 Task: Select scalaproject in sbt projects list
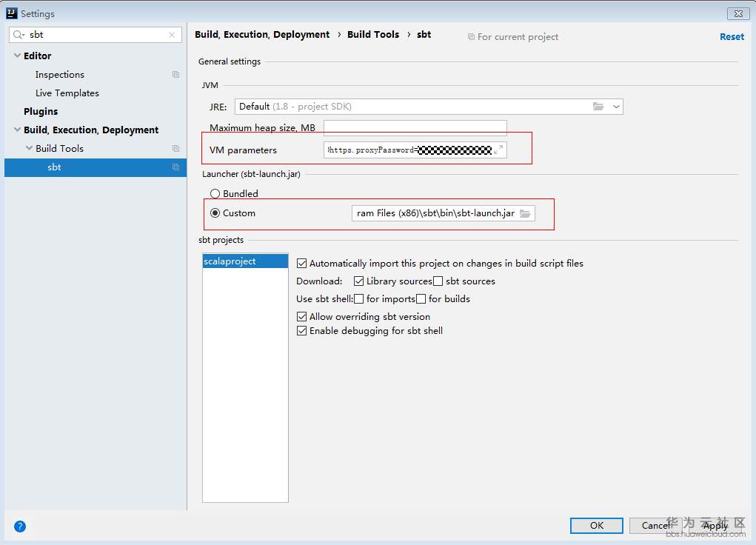[245, 261]
